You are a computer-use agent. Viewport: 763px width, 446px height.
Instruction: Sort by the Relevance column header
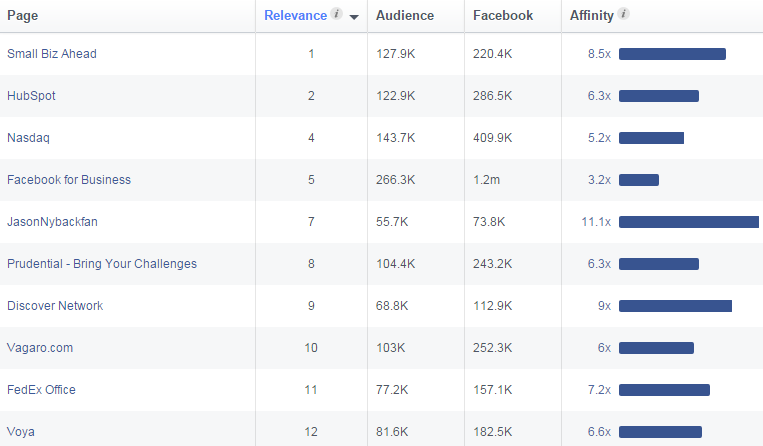coord(295,16)
